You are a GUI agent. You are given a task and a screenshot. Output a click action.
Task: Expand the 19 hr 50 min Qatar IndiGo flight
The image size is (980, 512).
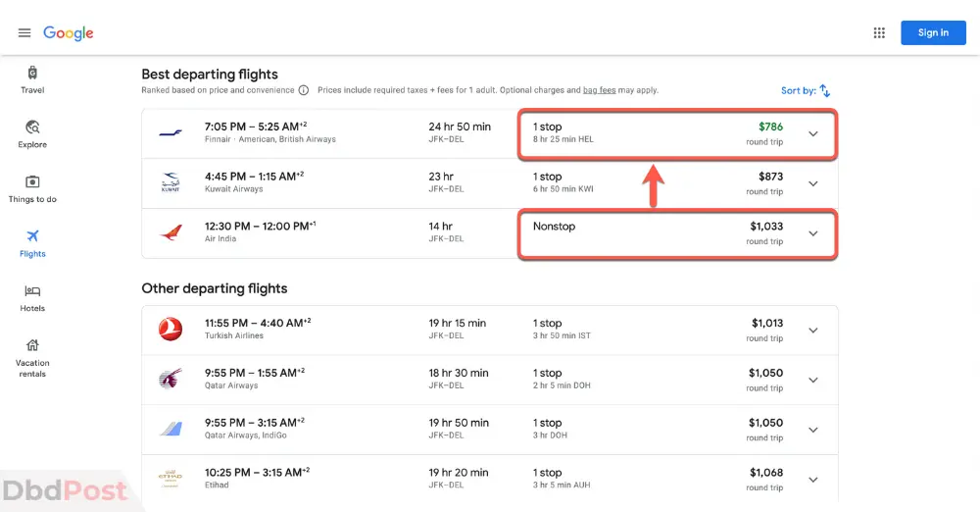pyautogui.click(x=813, y=430)
